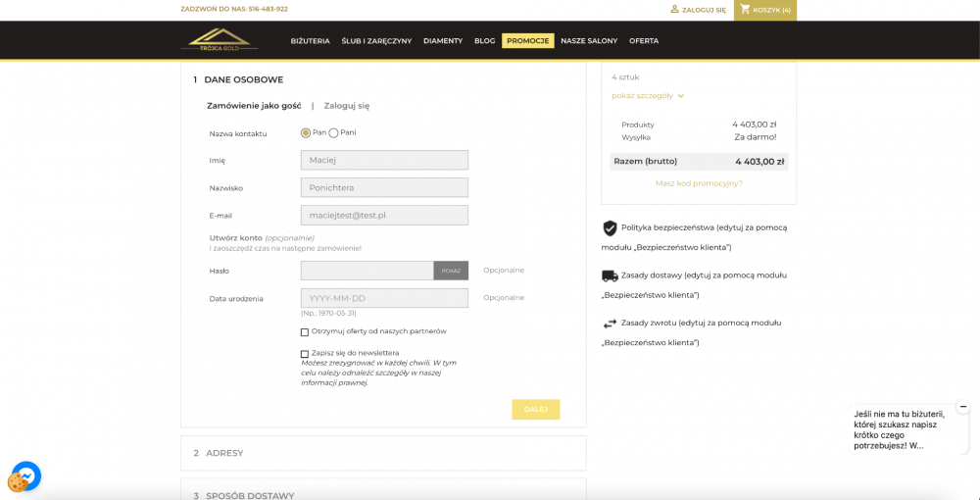Open the chat message about biżuteria

[x=898, y=428]
